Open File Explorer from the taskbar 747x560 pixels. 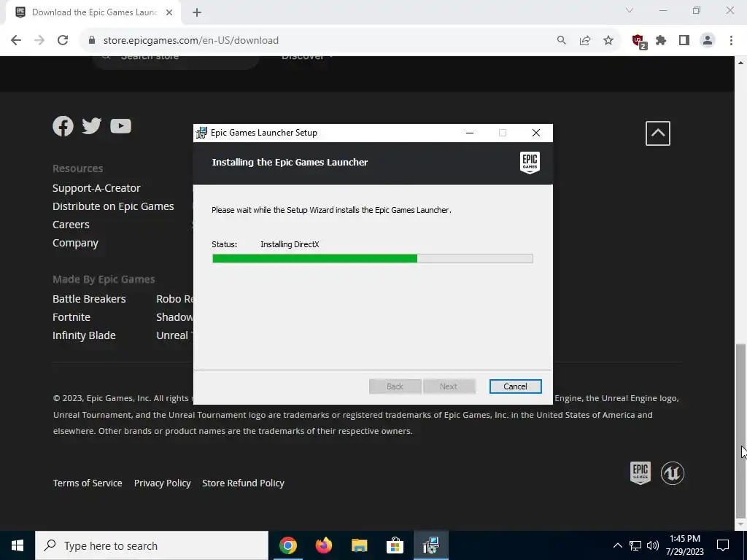(x=359, y=545)
